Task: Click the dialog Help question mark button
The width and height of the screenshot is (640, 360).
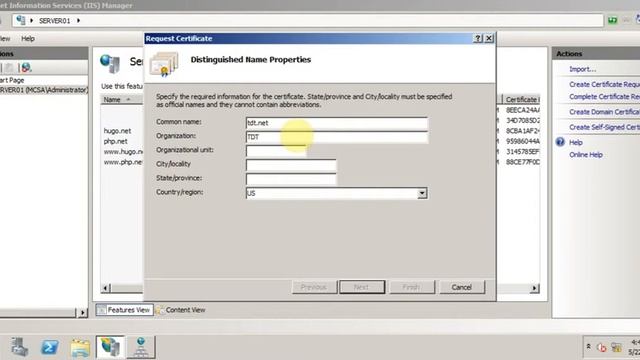Action: tap(478, 38)
